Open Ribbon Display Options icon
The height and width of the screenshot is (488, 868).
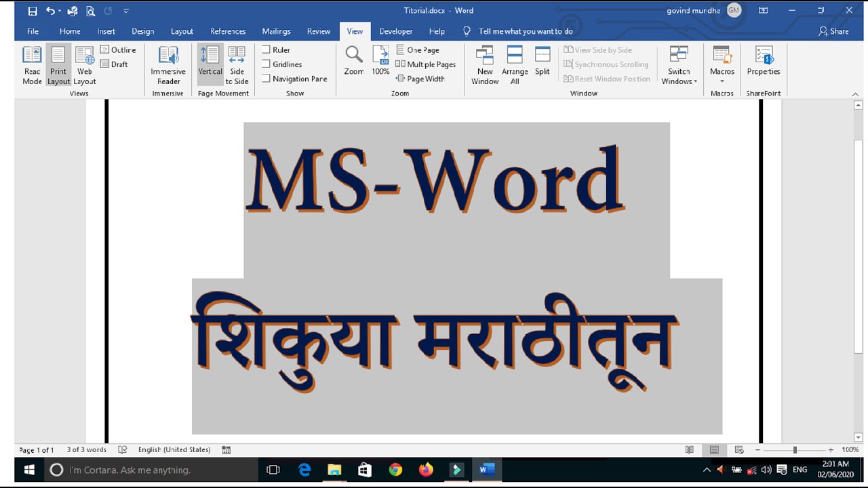pos(763,11)
